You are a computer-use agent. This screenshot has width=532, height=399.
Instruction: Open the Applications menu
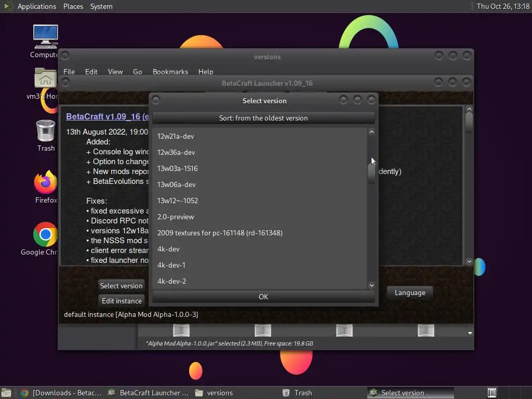(x=37, y=6)
